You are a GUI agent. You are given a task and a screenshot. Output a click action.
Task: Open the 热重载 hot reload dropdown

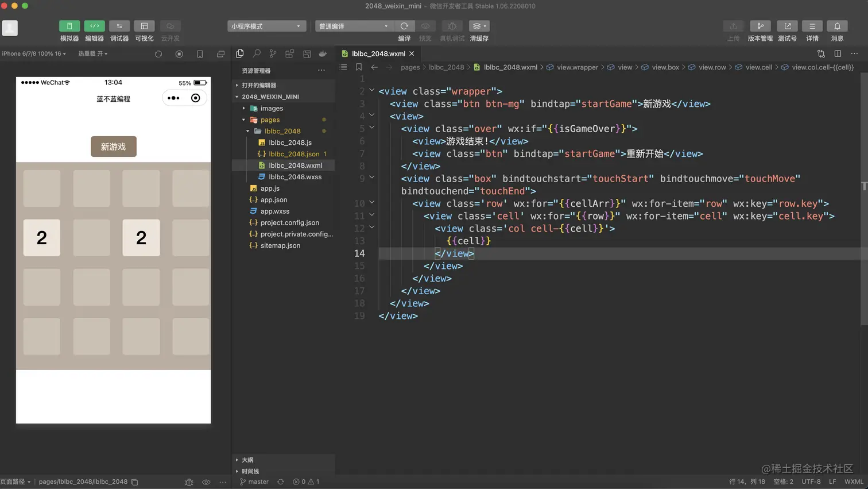(x=92, y=53)
